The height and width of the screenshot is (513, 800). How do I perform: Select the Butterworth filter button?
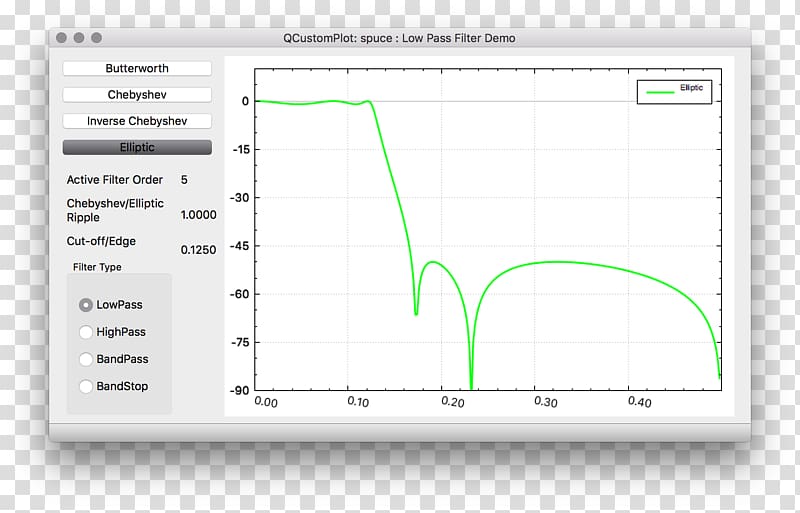pos(137,68)
